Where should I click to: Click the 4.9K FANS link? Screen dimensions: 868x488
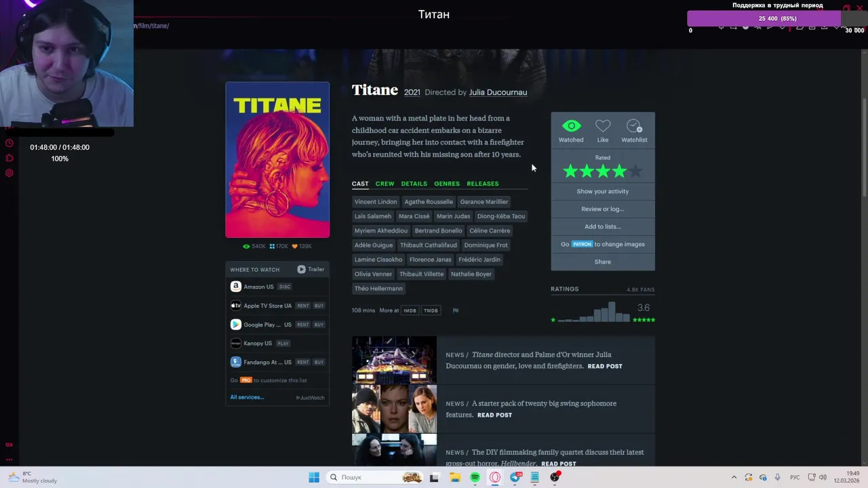point(641,289)
